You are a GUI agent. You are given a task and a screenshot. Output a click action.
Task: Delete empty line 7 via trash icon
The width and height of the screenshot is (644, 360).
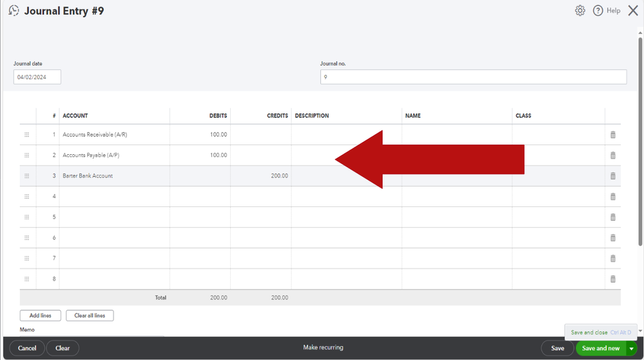coord(612,259)
